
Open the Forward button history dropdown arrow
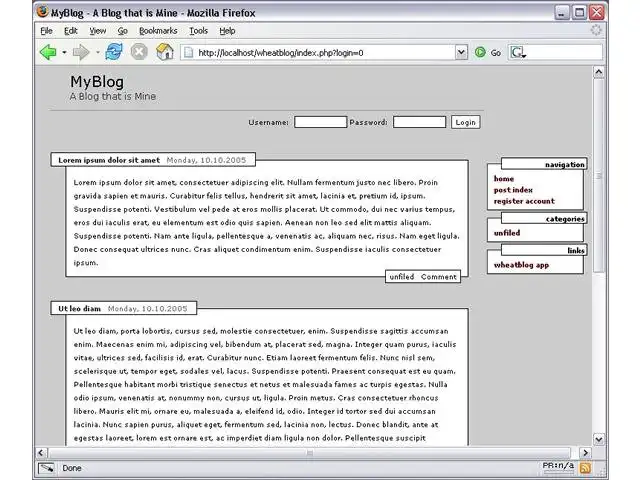(97, 53)
